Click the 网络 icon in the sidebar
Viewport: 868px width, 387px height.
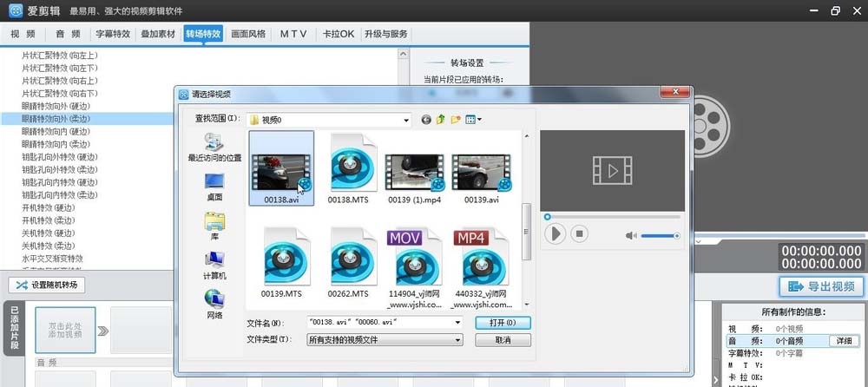point(214,304)
